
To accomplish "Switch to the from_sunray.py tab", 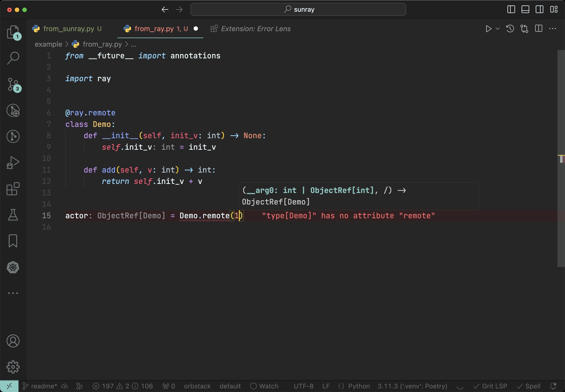I will tap(69, 29).
